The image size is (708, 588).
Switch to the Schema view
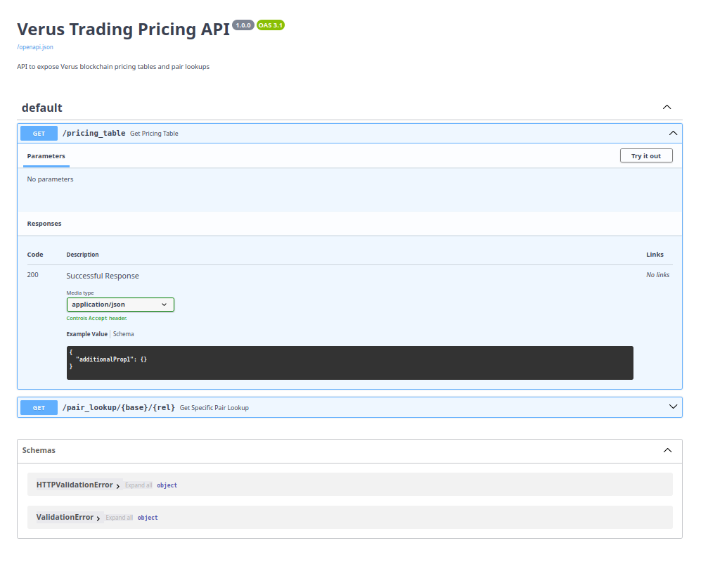[123, 333]
